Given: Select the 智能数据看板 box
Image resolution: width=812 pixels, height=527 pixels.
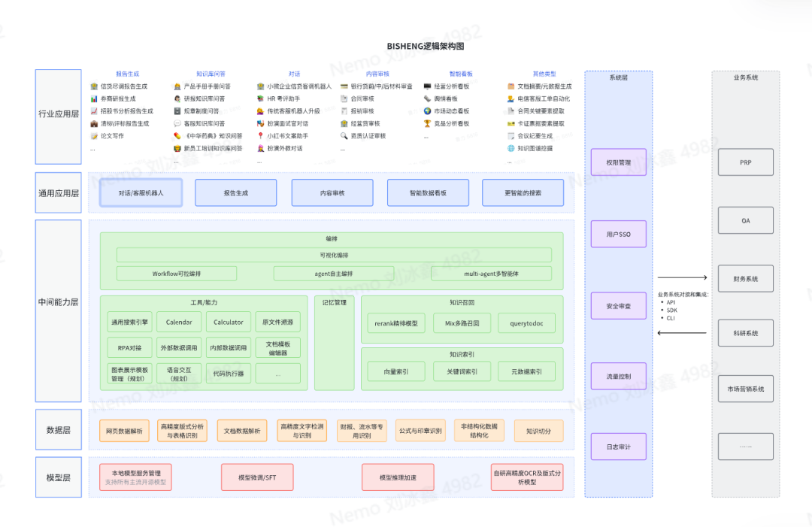Looking at the screenshot, I should pyautogui.click(x=428, y=193).
